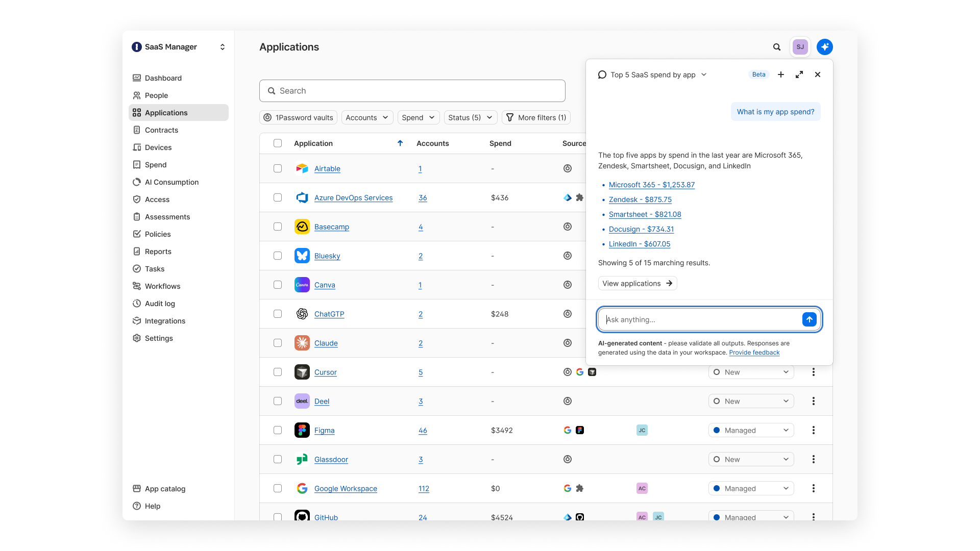
Task: Check the Basecamp row checkbox
Action: 278,227
